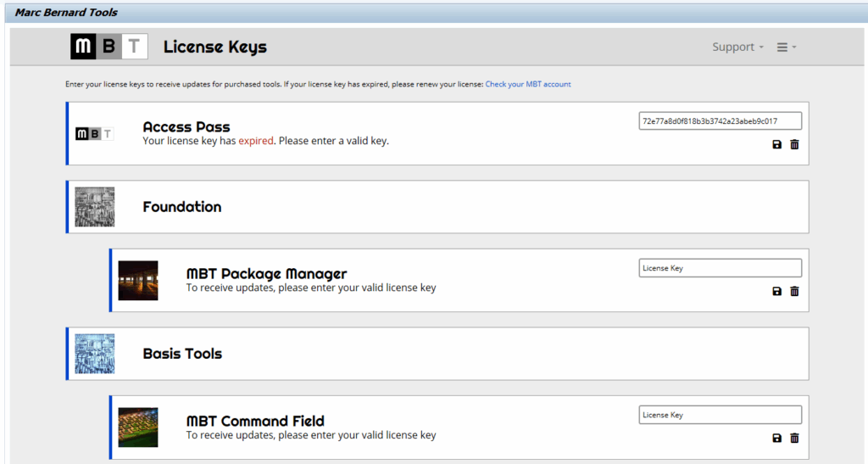Click the MBT logo in header

[109, 47]
